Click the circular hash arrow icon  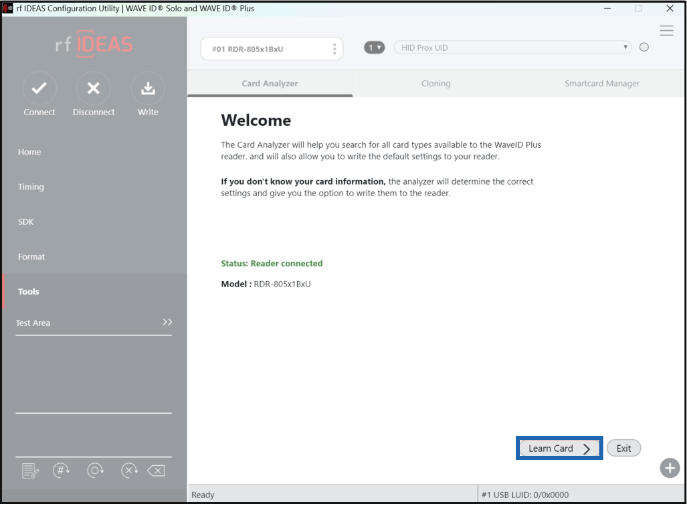coord(61,471)
